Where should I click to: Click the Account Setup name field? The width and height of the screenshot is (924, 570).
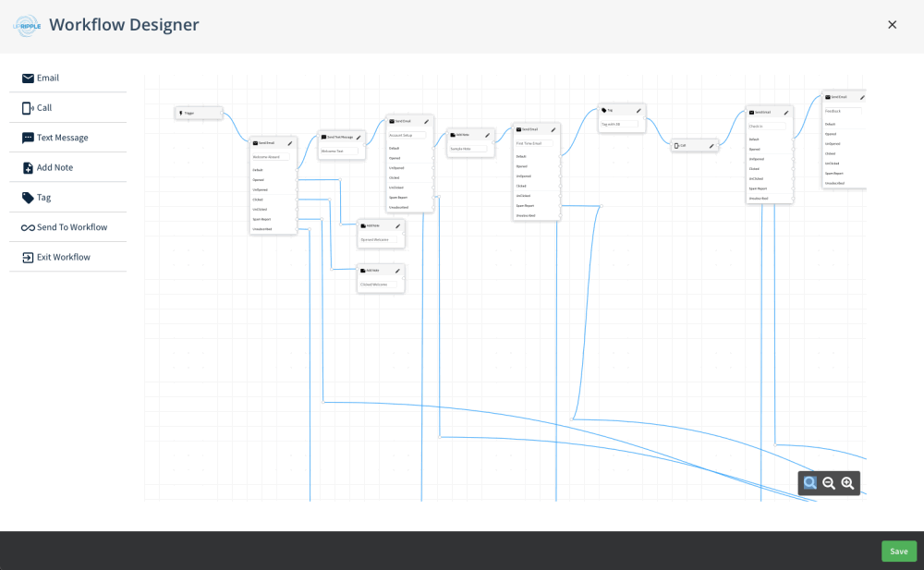click(x=407, y=135)
